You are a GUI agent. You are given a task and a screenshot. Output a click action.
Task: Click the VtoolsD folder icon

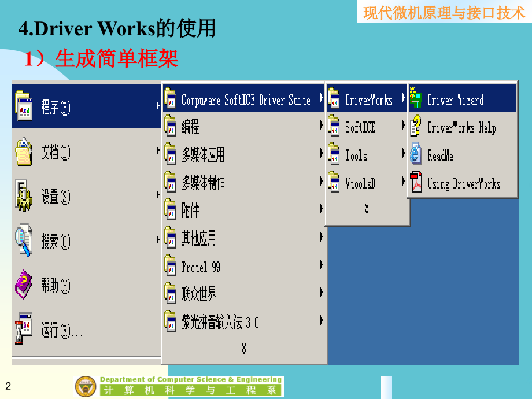(334, 182)
